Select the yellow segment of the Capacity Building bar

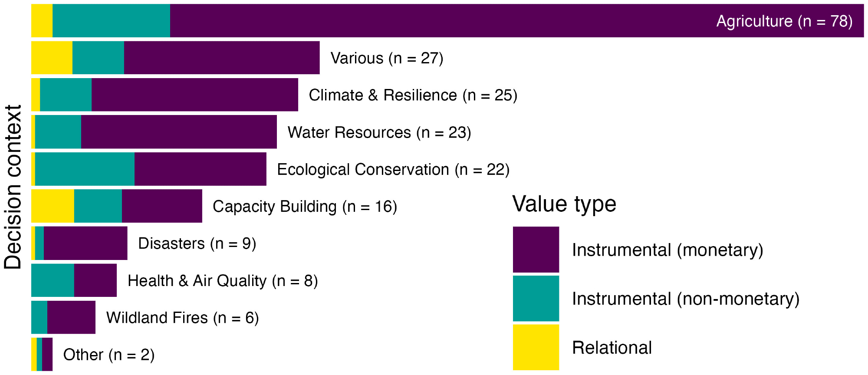[53, 206]
